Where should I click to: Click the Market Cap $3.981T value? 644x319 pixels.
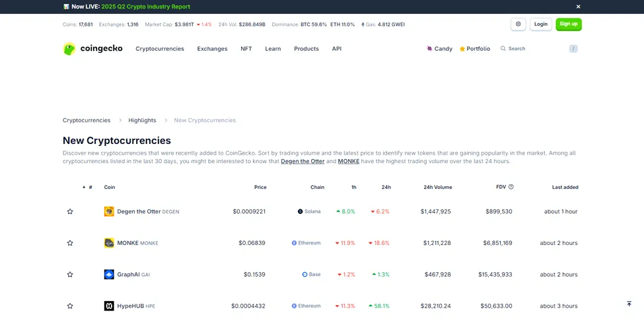coord(184,24)
